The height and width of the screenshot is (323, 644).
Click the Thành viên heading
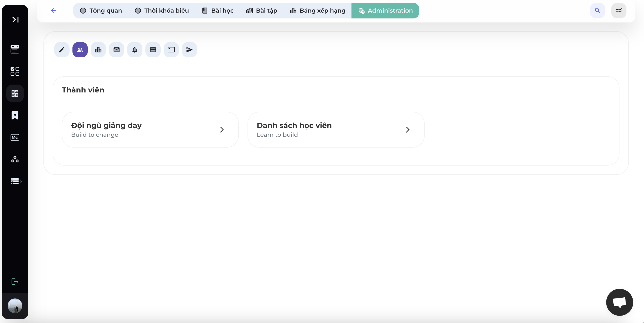coord(83,90)
